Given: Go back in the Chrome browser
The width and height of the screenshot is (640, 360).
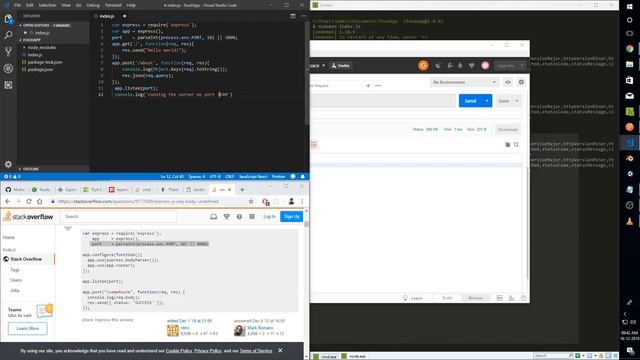Looking at the screenshot, I should [8, 201].
